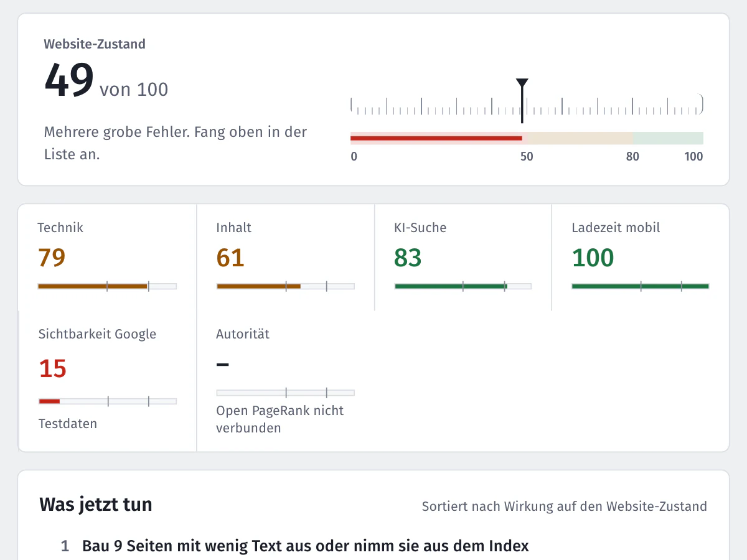Click the scale label 80

632,157
